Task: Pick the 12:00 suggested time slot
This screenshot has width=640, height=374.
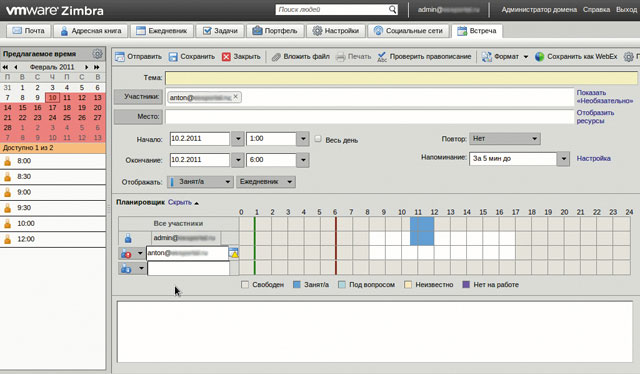Action: coord(53,239)
